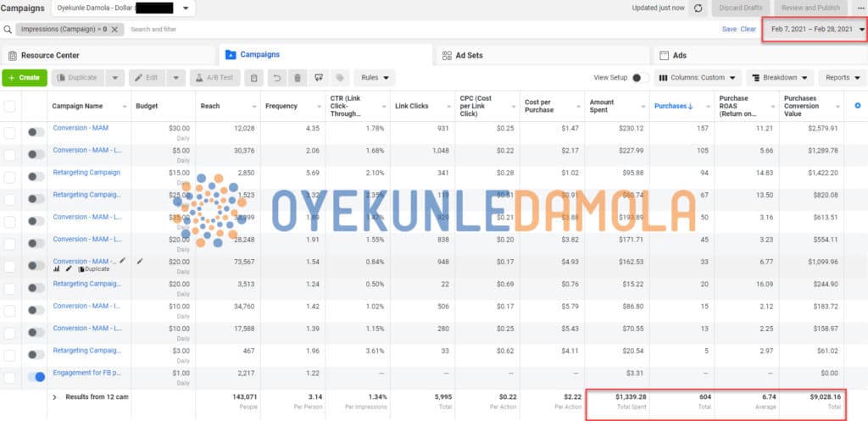Viewport: 868px width, 421px height.
Task: Click the view charts icon under hovered campaign
Action: [57, 269]
